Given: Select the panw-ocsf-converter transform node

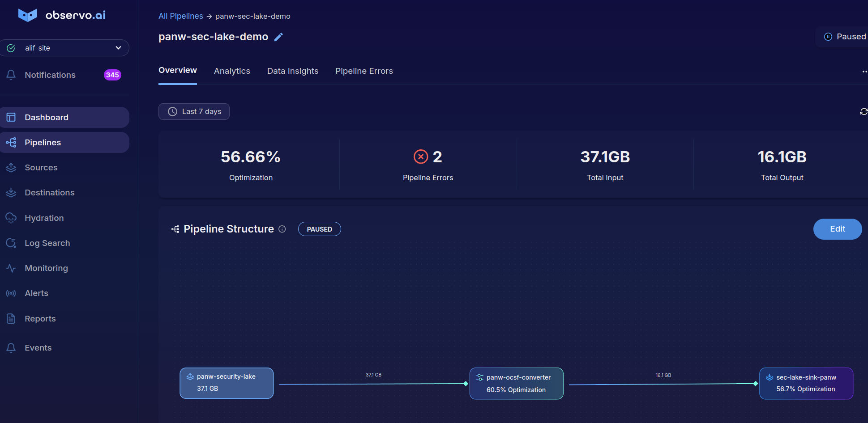Looking at the screenshot, I should click(516, 384).
